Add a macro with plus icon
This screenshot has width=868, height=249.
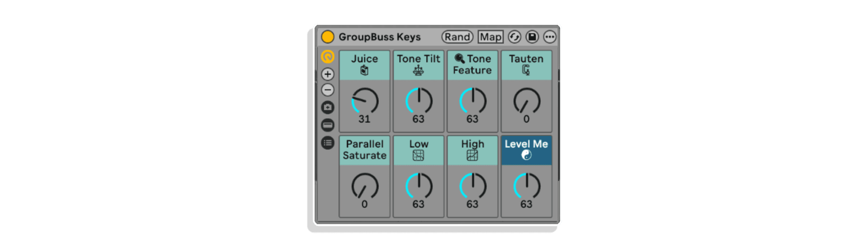[328, 74]
